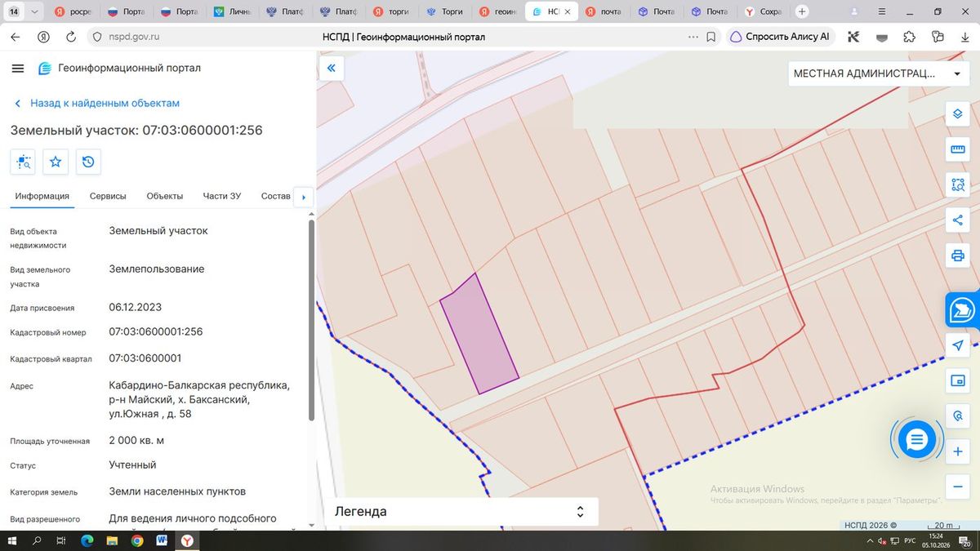Open File Explorer from taskbar

[x=112, y=540]
